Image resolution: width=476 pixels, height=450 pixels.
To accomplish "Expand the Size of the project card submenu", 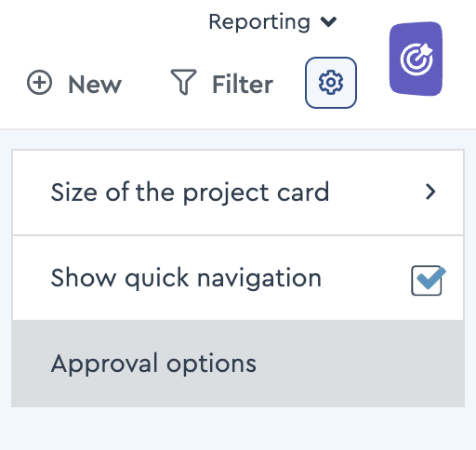I will [238, 192].
